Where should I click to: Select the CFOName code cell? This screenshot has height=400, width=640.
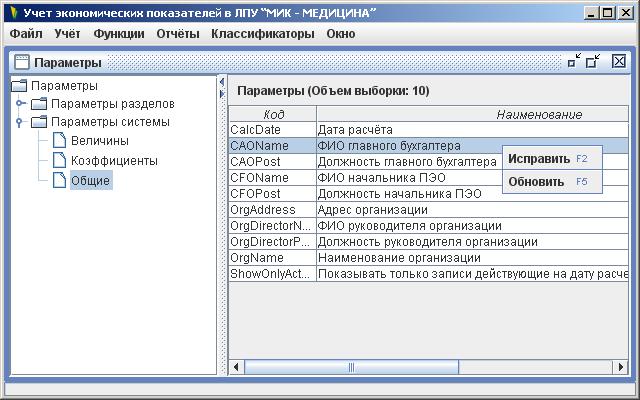click(x=273, y=178)
